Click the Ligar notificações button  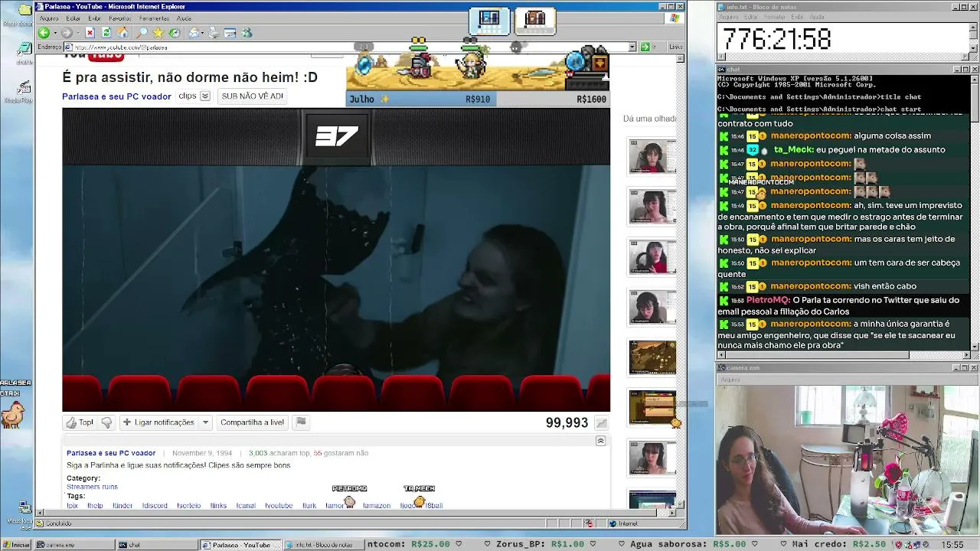click(158, 422)
